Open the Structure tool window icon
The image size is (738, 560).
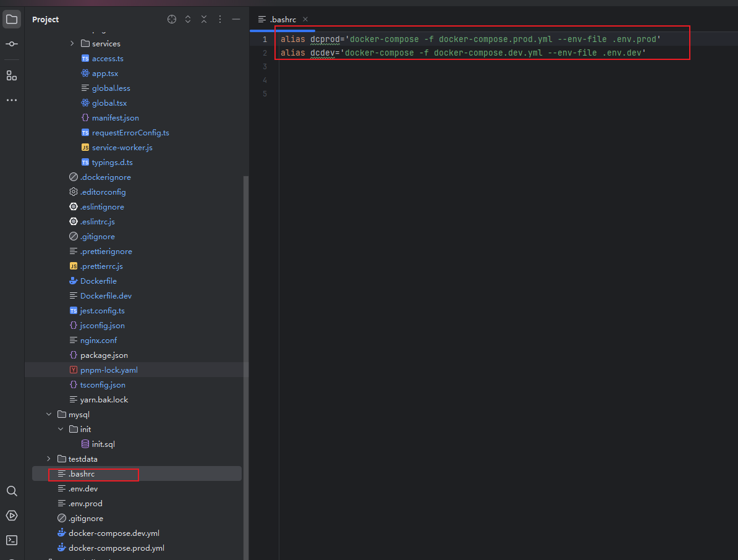(x=12, y=75)
